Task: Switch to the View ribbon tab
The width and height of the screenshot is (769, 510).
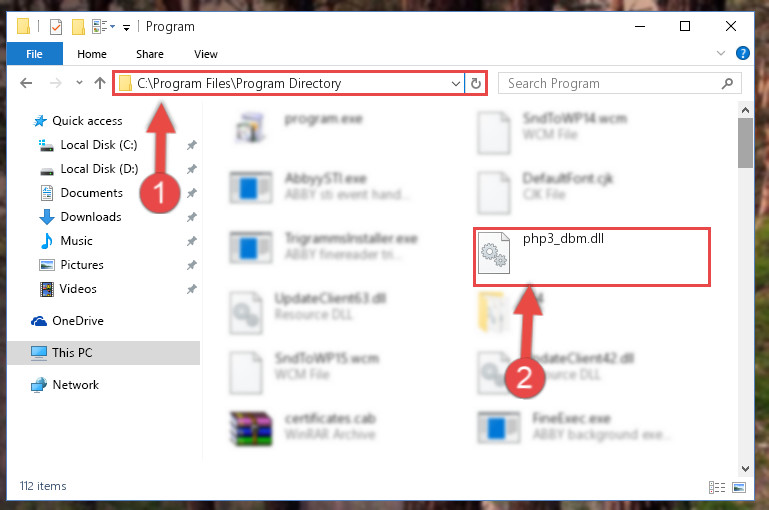Action: (x=205, y=54)
